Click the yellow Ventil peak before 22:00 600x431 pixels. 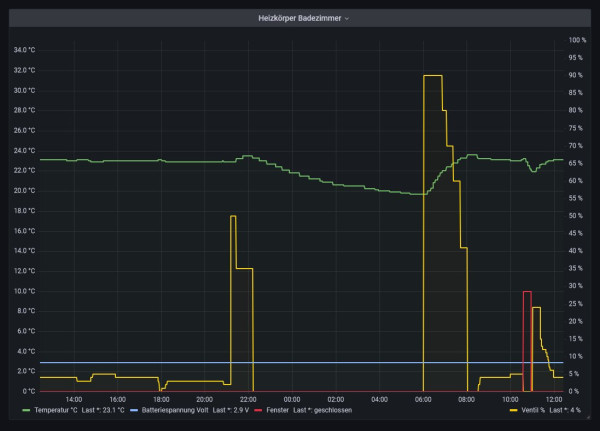(x=233, y=217)
